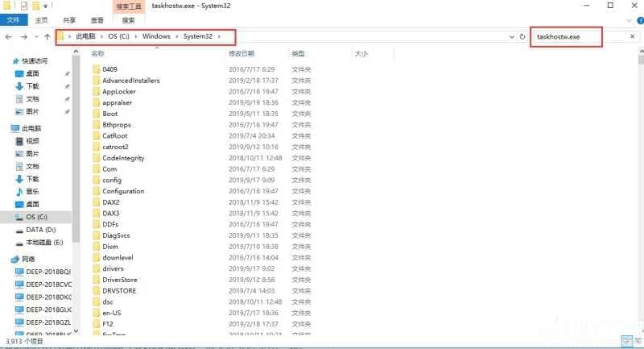Click the 此电脑 breadcrumb segment
The width and height of the screenshot is (644, 349).
85,36
